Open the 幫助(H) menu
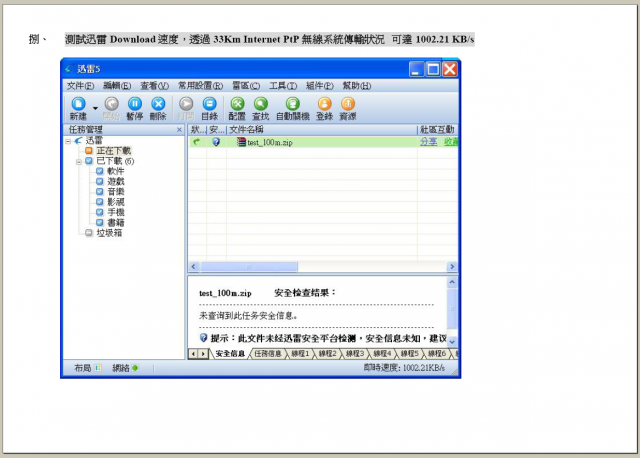The image size is (640, 458). pos(357,86)
